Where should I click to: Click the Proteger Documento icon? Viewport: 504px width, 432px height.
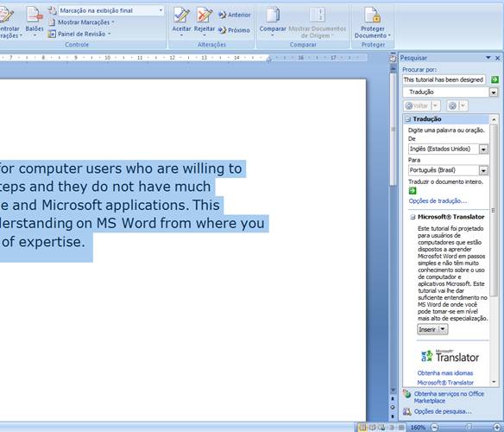coord(372,16)
